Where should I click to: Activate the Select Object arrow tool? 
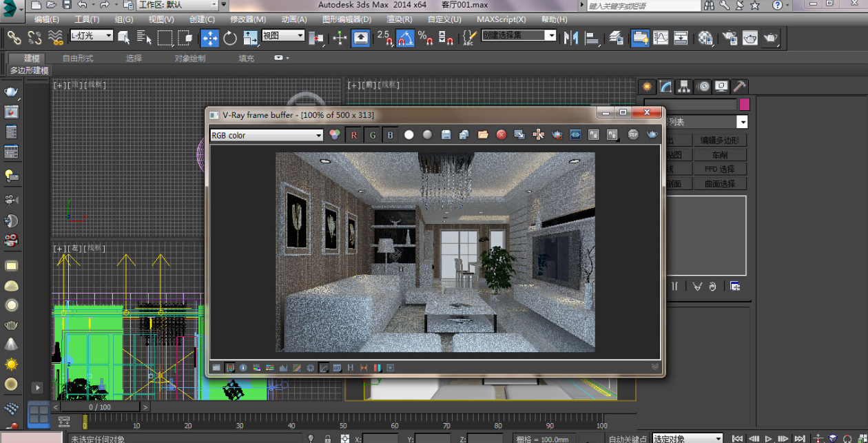click(x=124, y=37)
